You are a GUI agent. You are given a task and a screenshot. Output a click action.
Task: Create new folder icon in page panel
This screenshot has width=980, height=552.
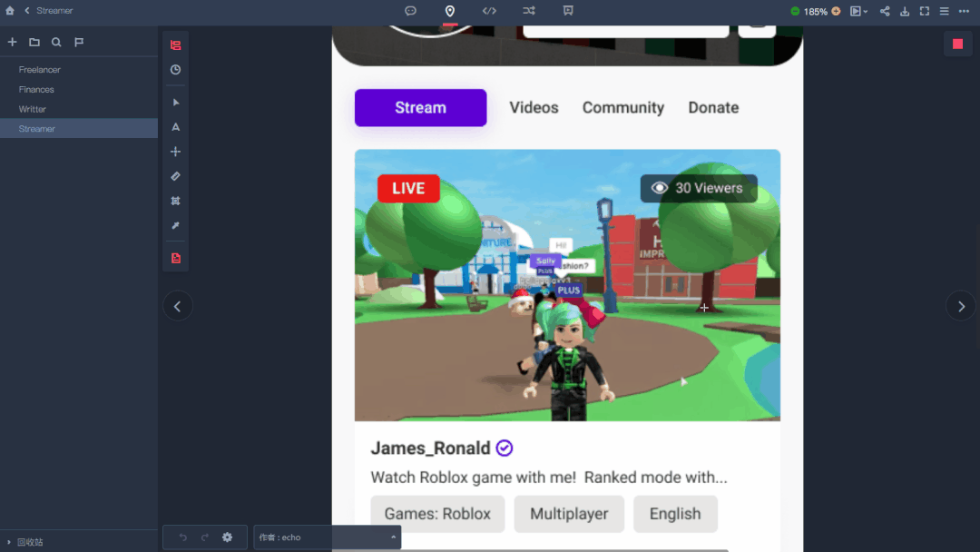point(34,42)
